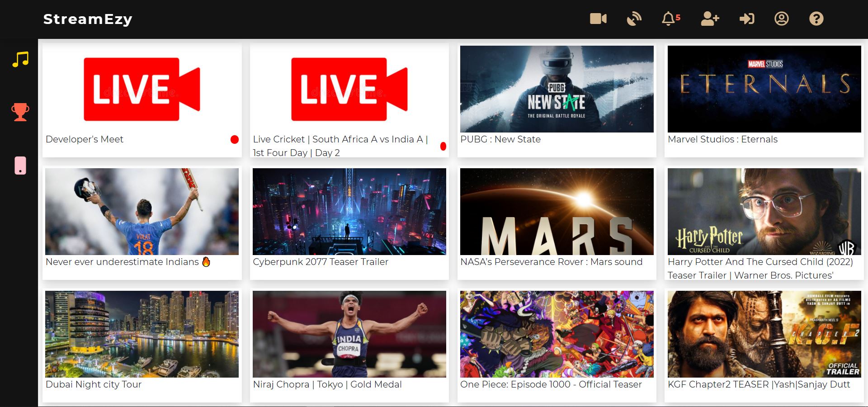Open Niraj Chopra Tokyo thumbnail
The image size is (868, 407).
click(x=349, y=334)
